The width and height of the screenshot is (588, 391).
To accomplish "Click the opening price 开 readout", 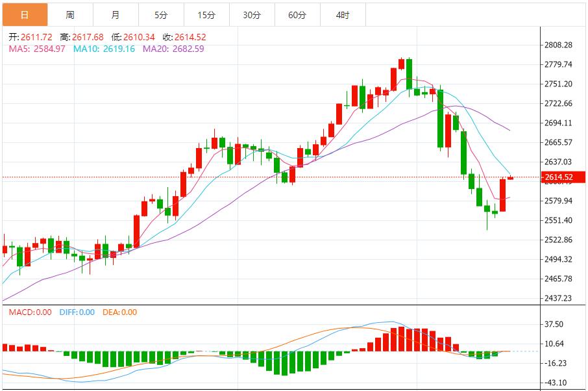I will 31,37.
